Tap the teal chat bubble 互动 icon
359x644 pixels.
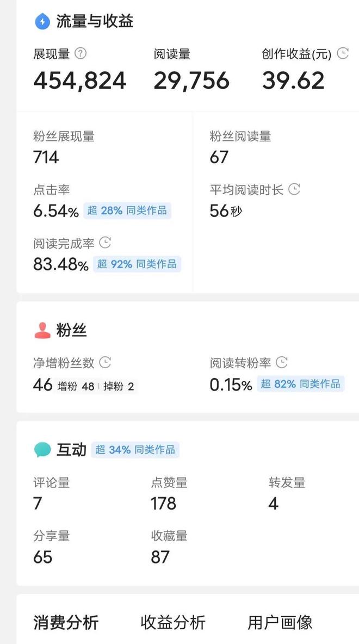click(42, 450)
